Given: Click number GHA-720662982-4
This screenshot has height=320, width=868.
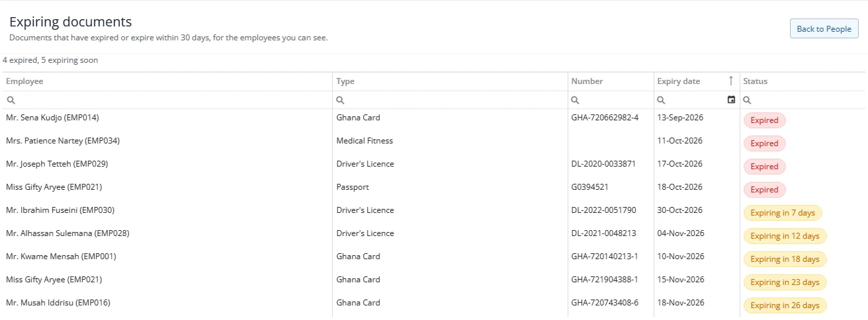Looking at the screenshot, I should pyautogui.click(x=605, y=118).
